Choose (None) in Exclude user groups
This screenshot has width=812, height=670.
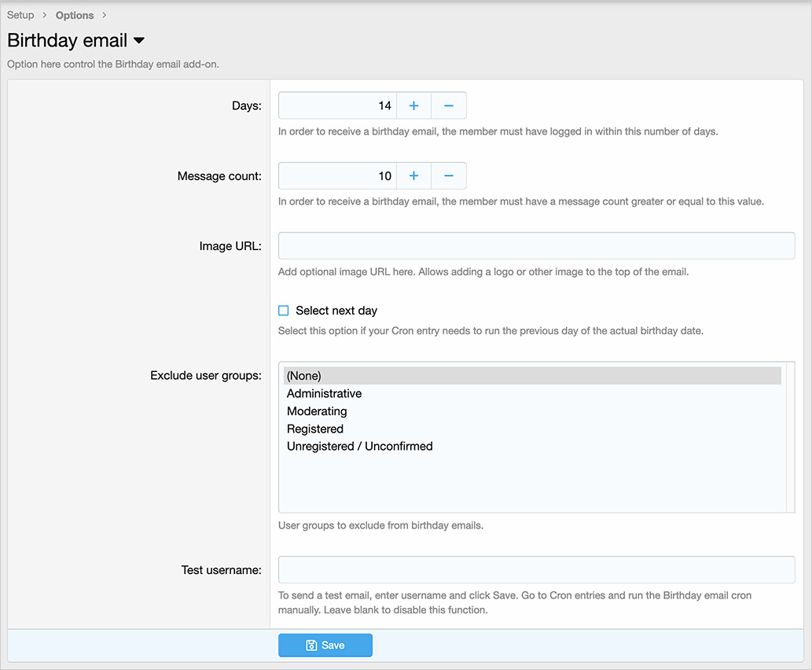pyautogui.click(x=304, y=376)
